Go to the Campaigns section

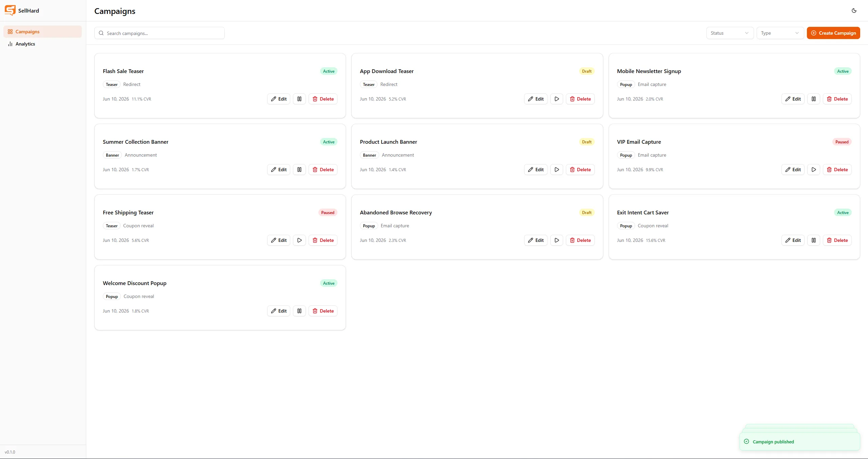tap(42, 32)
